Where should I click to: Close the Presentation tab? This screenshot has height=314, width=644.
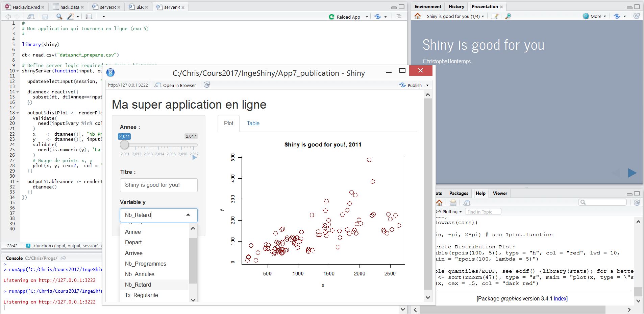501,7
